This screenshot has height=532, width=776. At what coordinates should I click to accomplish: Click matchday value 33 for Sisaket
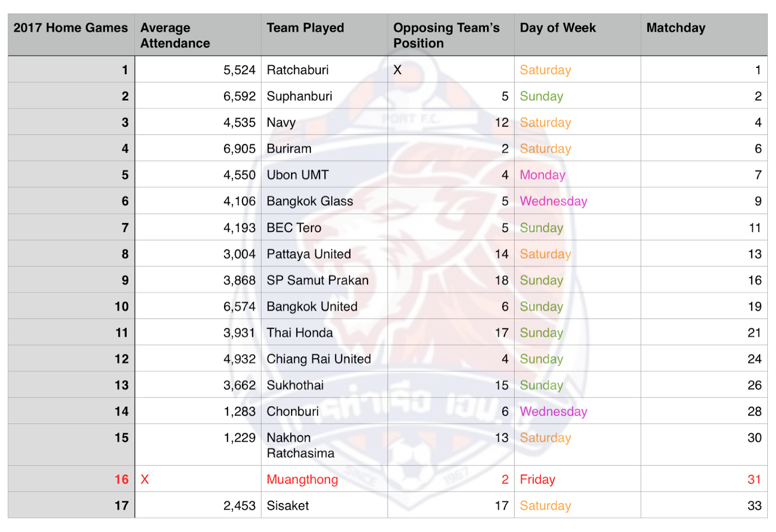pyautogui.click(x=704, y=505)
